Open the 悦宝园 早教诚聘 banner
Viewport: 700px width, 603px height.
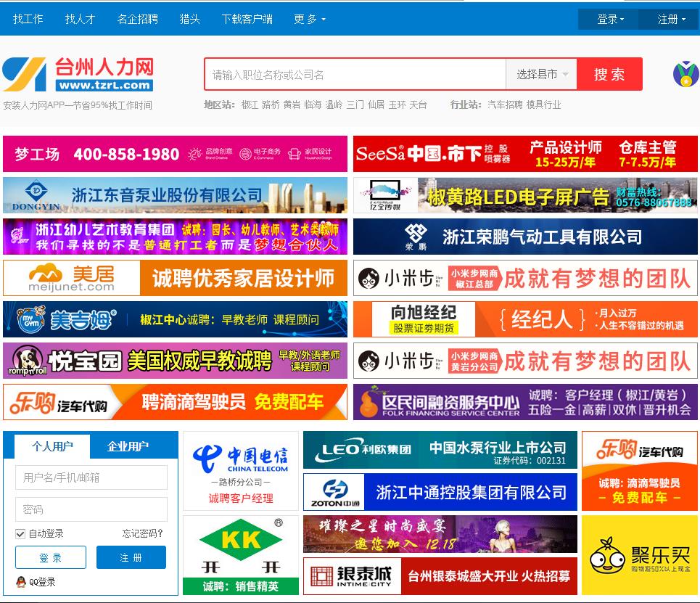[175, 361]
